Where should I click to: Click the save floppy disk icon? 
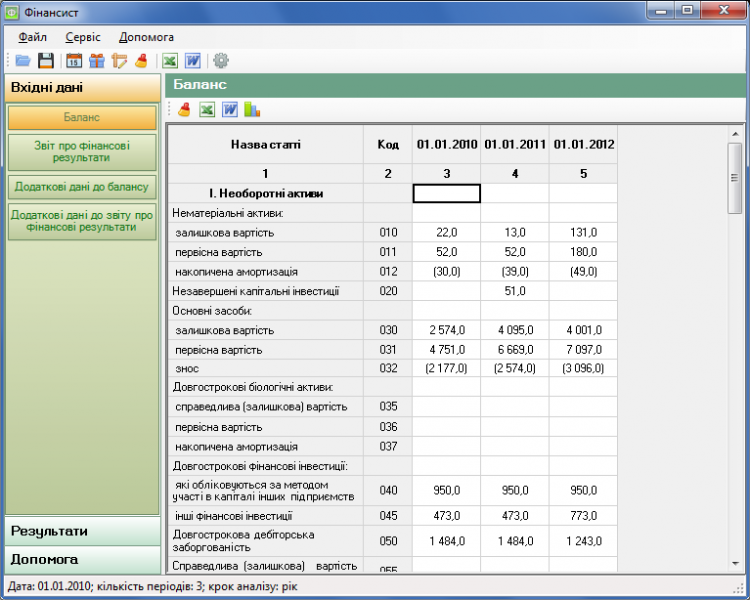click(46, 61)
